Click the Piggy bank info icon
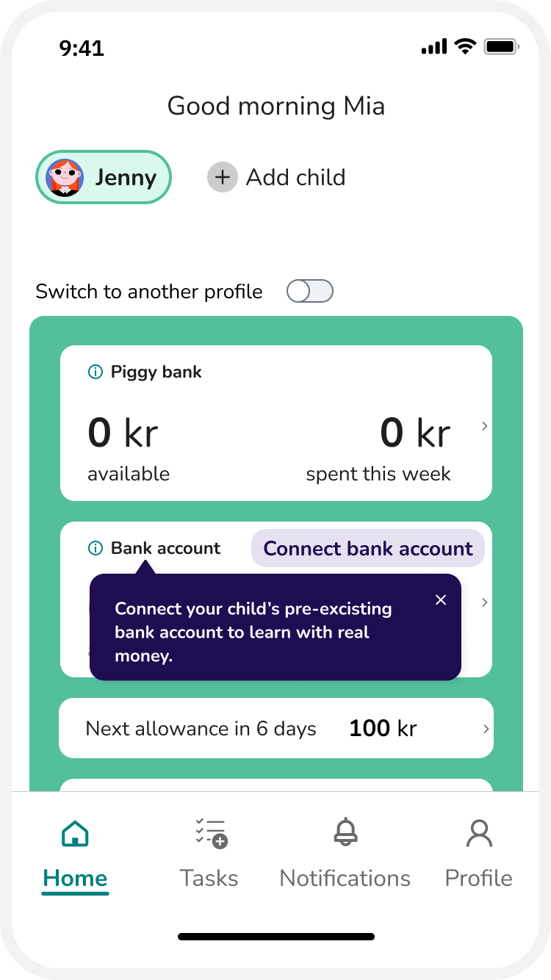Image resolution: width=551 pixels, height=980 pixels. (95, 372)
